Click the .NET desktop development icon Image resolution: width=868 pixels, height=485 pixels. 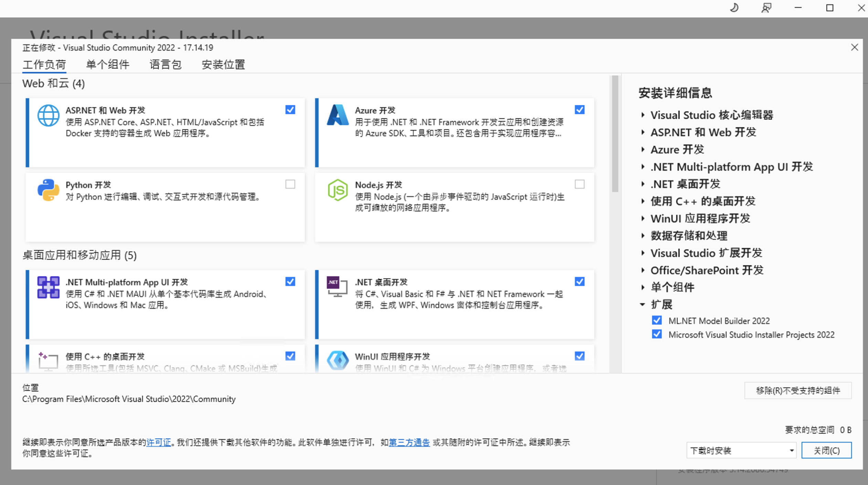pyautogui.click(x=337, y=287)
